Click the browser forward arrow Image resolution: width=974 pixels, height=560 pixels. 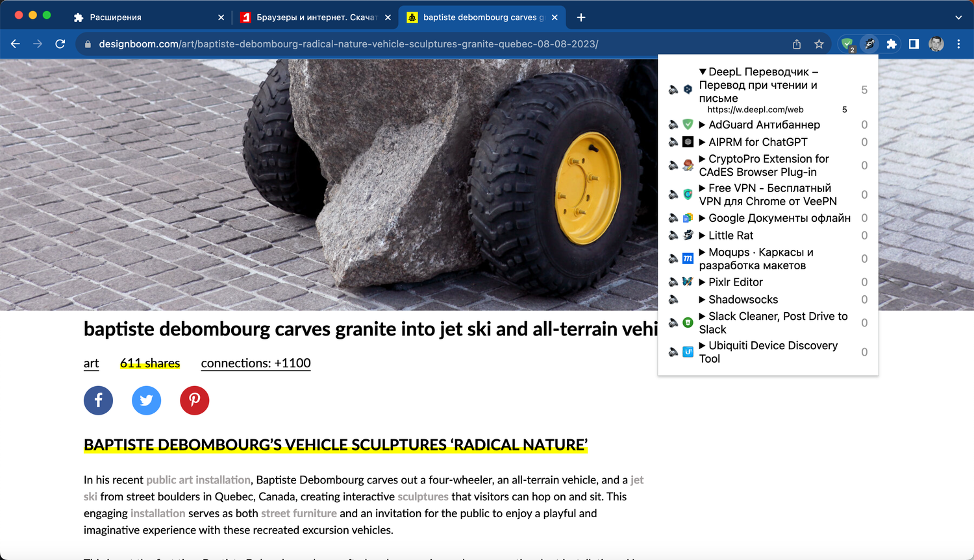(38, 44)
